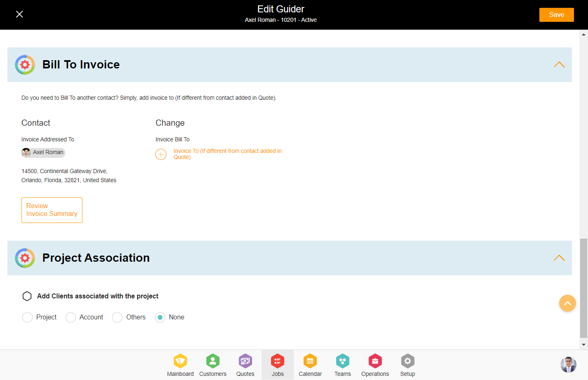
Task: Click the scrollbar down arrow
Action: pos(584,345)
